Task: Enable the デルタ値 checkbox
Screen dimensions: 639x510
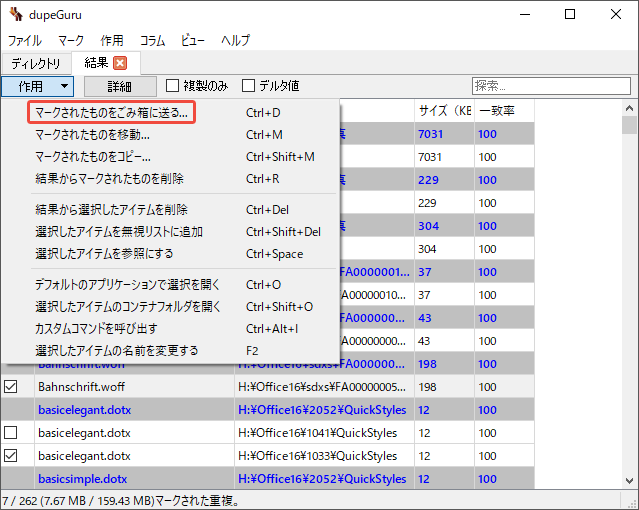Action: (248, 86)
